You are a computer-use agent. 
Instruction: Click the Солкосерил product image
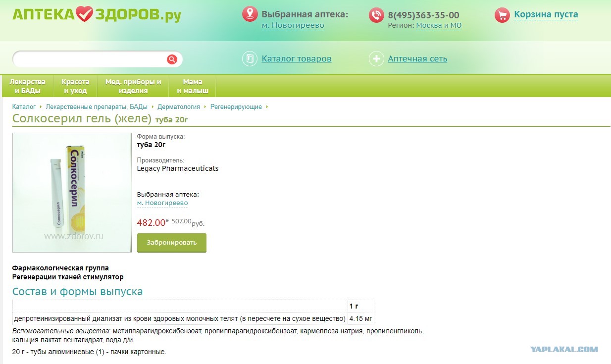point(72,193)
